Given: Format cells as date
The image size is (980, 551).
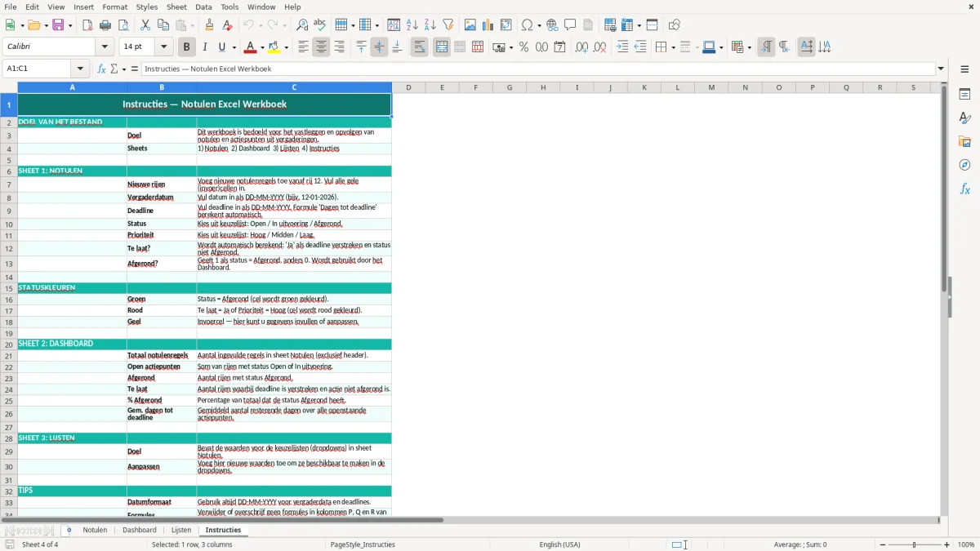Looking at the screenshot, I should 559,47.
